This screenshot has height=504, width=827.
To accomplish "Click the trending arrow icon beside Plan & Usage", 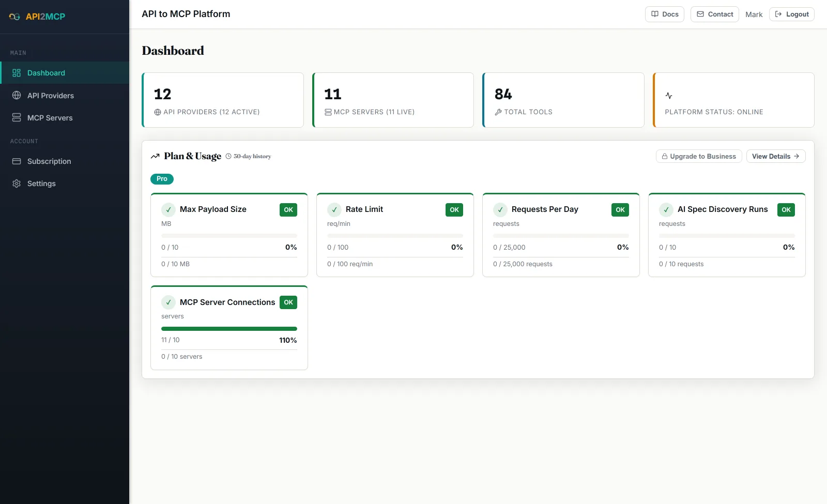I will tap(155, 156).
